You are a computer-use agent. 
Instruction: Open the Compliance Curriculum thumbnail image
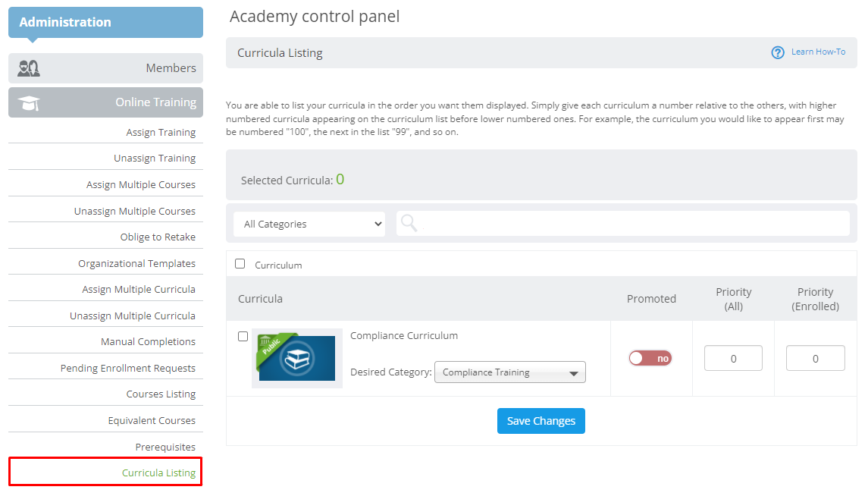tap(297, 358)
